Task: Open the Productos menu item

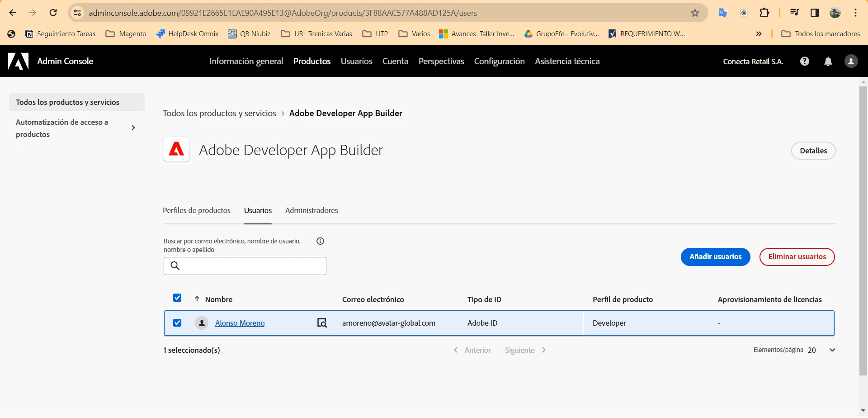Action: point(312,61)
